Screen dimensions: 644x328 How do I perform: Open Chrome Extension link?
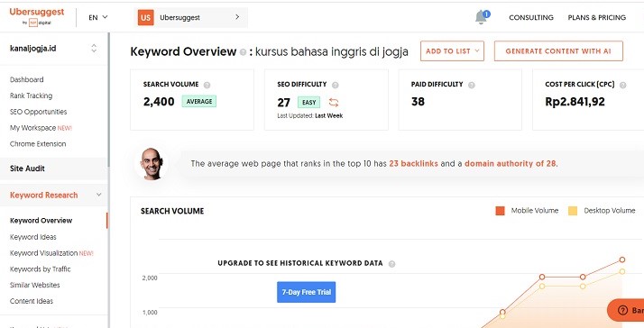[x=38, y=143]
